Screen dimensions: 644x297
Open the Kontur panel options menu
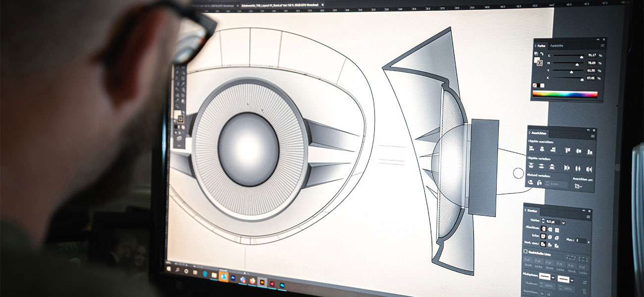pyautogui.click(x=588, y=217)
